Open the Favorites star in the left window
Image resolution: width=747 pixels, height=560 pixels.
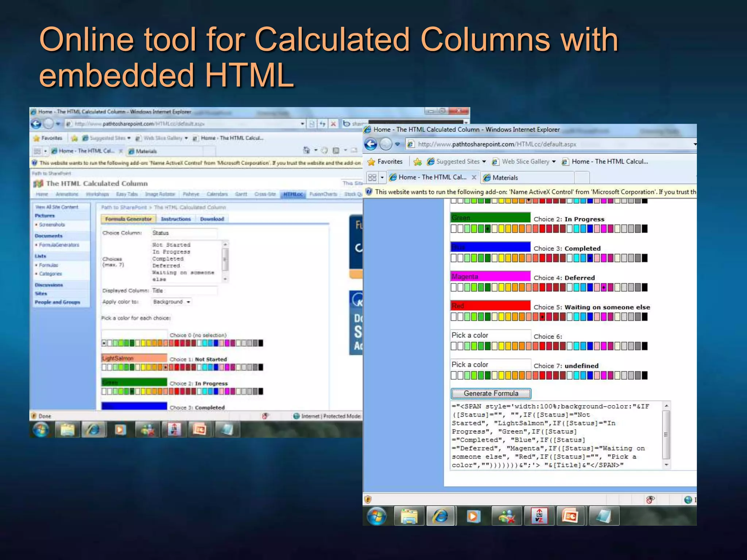pyautogui.click(x=36, y=138)
